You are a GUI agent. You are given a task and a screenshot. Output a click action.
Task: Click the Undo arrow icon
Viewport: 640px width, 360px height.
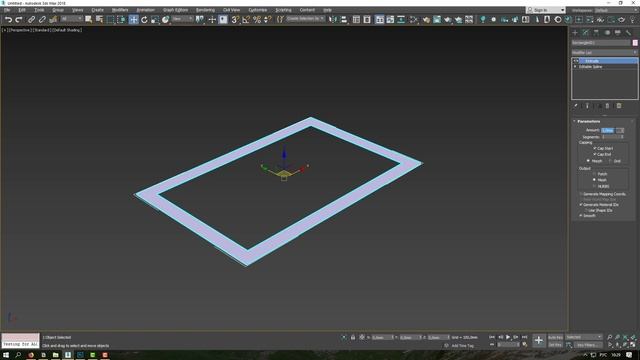point(8,20)
